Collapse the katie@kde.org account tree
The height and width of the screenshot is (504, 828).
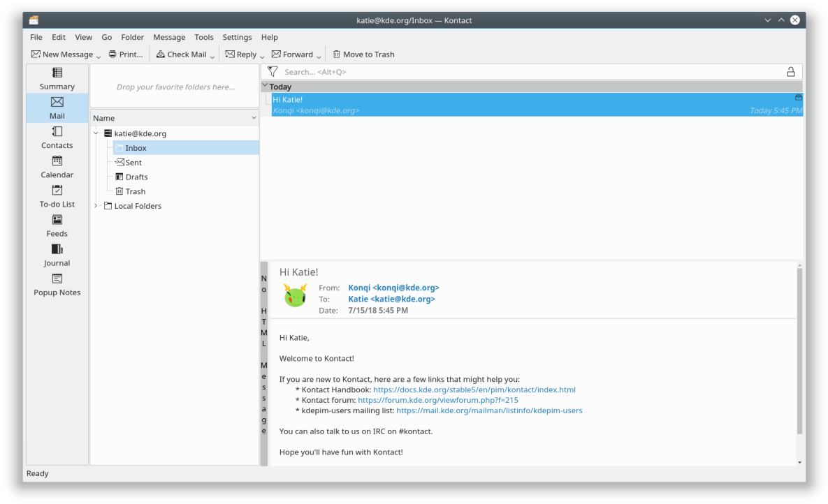pos(96,133)
